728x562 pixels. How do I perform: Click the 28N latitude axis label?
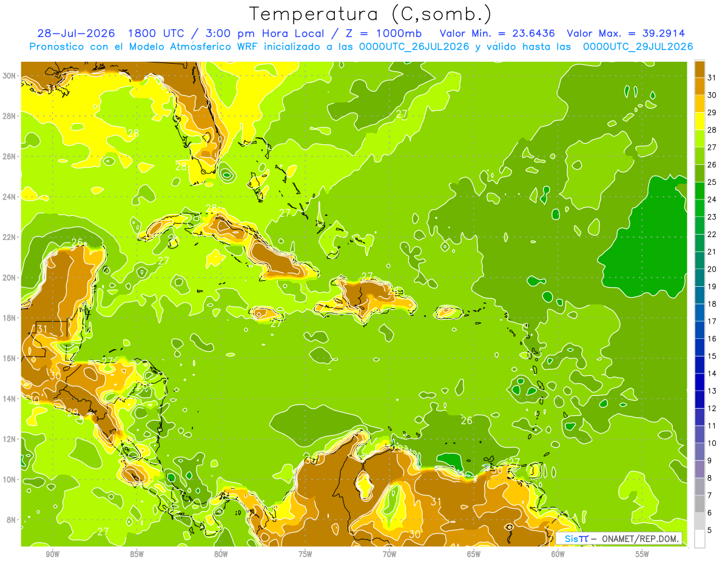coord(10,116)
